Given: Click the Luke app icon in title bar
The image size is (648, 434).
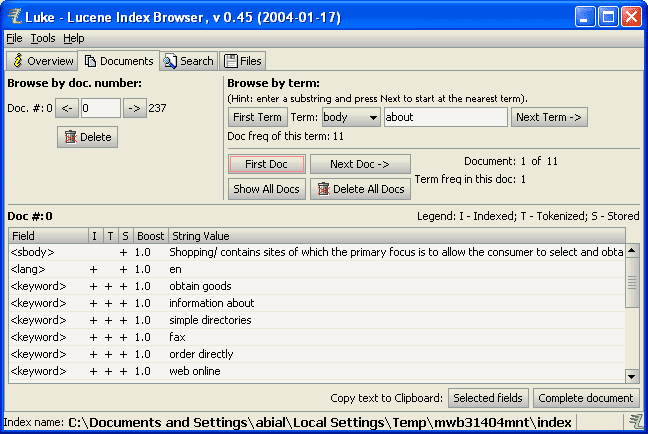Looking at the screenshot, I should [x=15, y=17].
